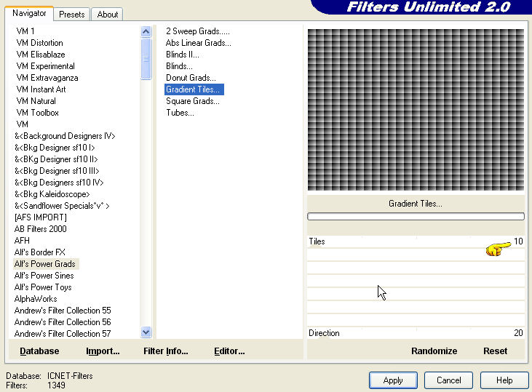This screenshot has width=532, height=392.
Task: Click the Tiles parameter slider
Action: coord(416,241)
